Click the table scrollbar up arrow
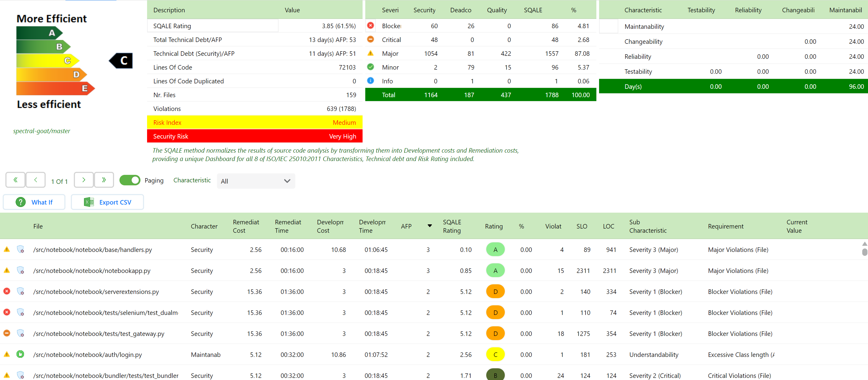 [864, 244]
